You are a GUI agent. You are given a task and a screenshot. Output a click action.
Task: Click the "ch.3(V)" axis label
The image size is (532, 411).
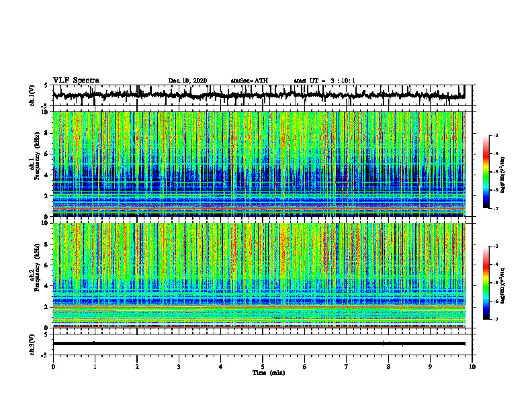tap(32, 345)
